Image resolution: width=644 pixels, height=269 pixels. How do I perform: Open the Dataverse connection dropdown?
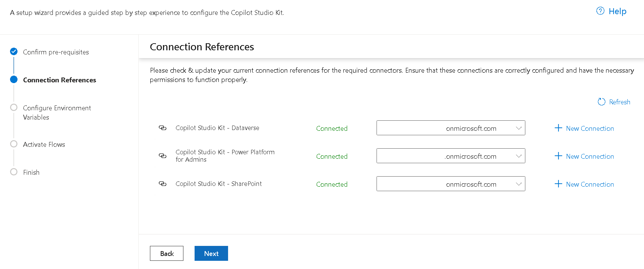click(451, 128)
